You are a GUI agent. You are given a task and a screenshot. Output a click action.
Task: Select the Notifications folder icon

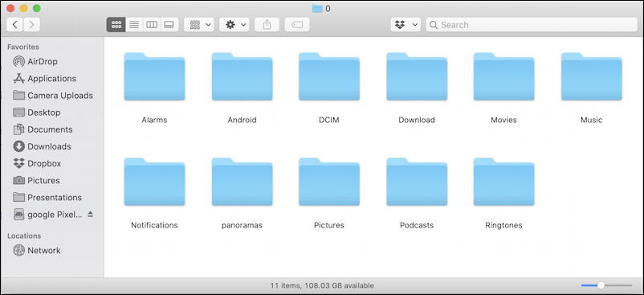[154, 182]
